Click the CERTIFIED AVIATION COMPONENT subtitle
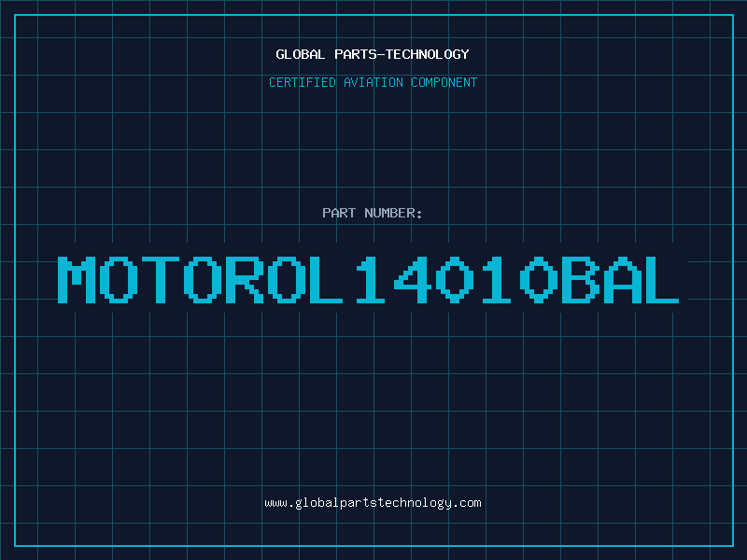 click(x=373, y=82)
